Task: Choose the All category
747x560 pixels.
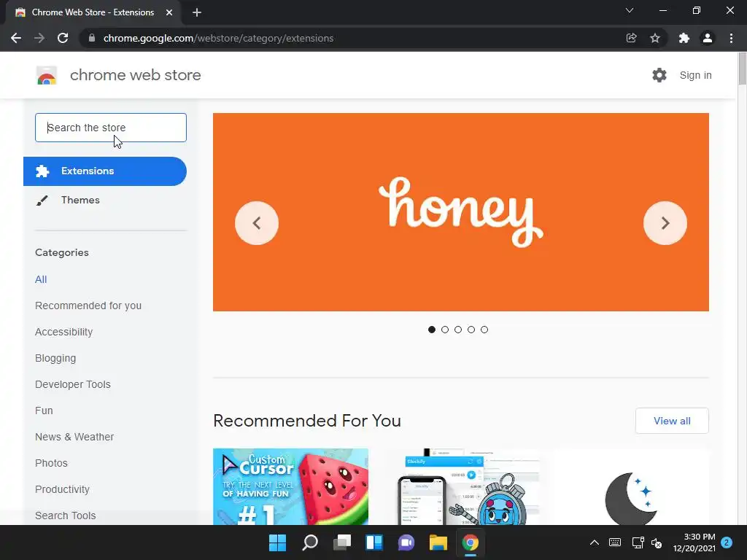Action: point(41,279)
